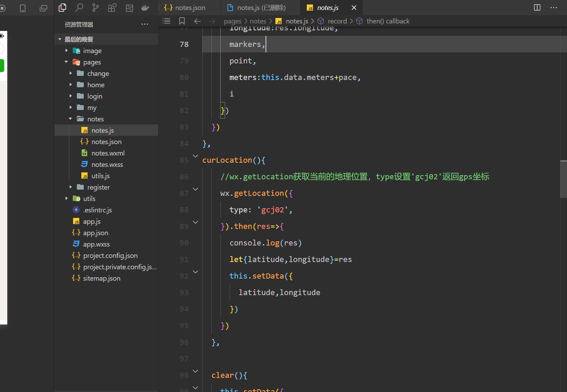The image size is (567, 392).
Task: Open the Source Control branch icon
Action: point(95,8)
